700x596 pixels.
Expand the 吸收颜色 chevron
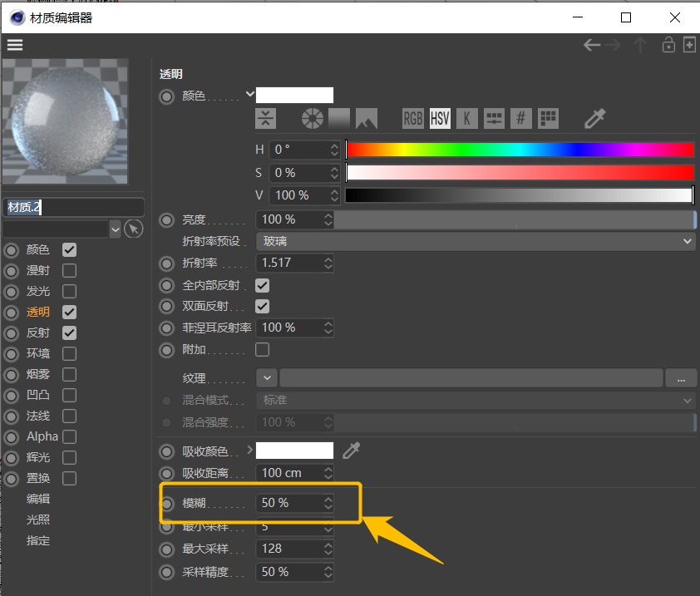tap(250, 450)
